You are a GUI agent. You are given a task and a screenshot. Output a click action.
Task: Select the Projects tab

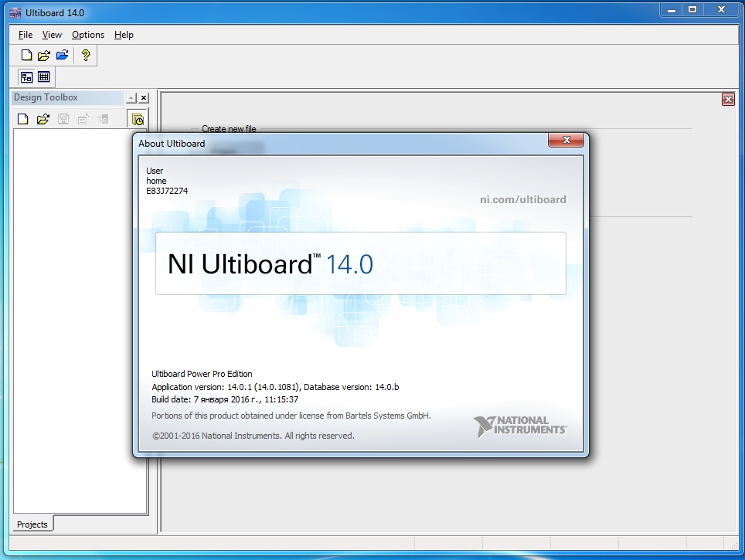pos(32,524)
